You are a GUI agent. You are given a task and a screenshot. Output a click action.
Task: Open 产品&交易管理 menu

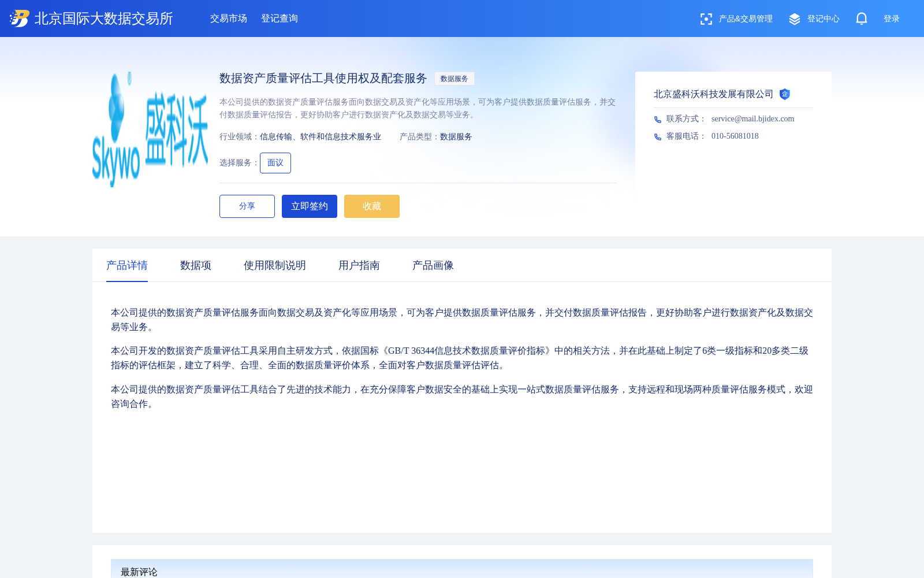tap(746, 19)
